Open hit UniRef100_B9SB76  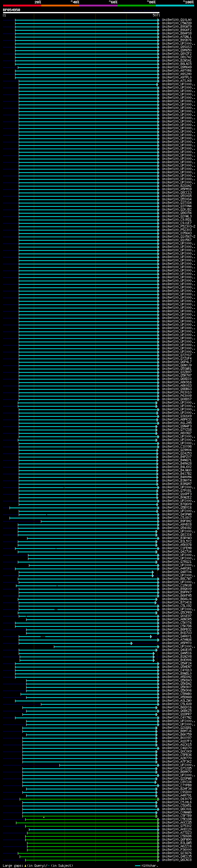(x=176, y=40)
